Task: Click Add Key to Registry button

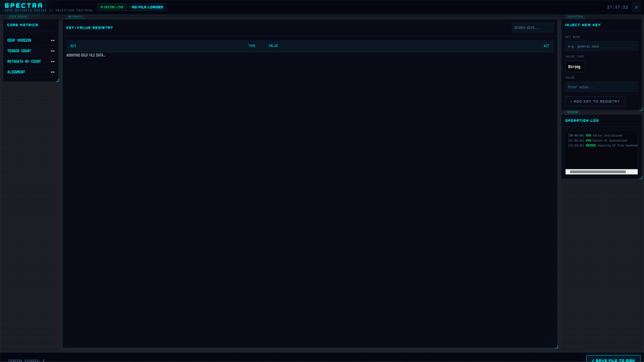Action: pos(595,102)
